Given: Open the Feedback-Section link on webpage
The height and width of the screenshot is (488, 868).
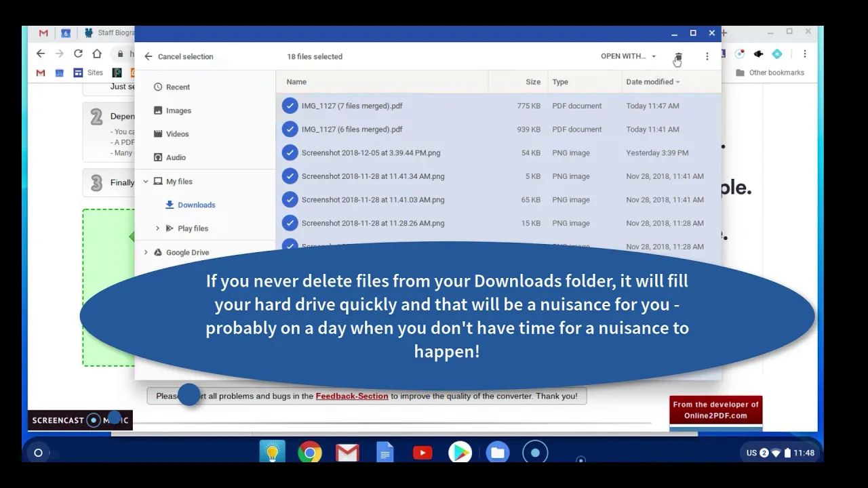Looking at the screenshot, I should click(352, 396).
